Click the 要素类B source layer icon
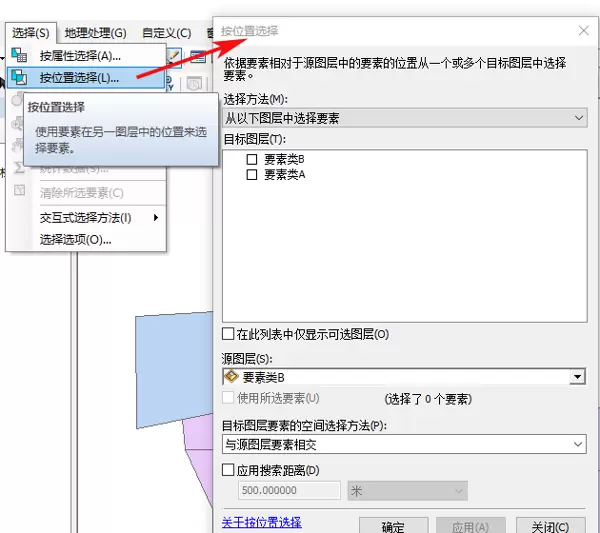600x533 pixels. [x=231, y=377]
